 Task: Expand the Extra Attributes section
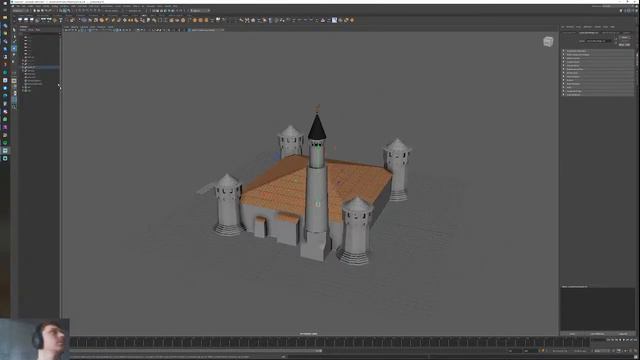coord(598,95)
